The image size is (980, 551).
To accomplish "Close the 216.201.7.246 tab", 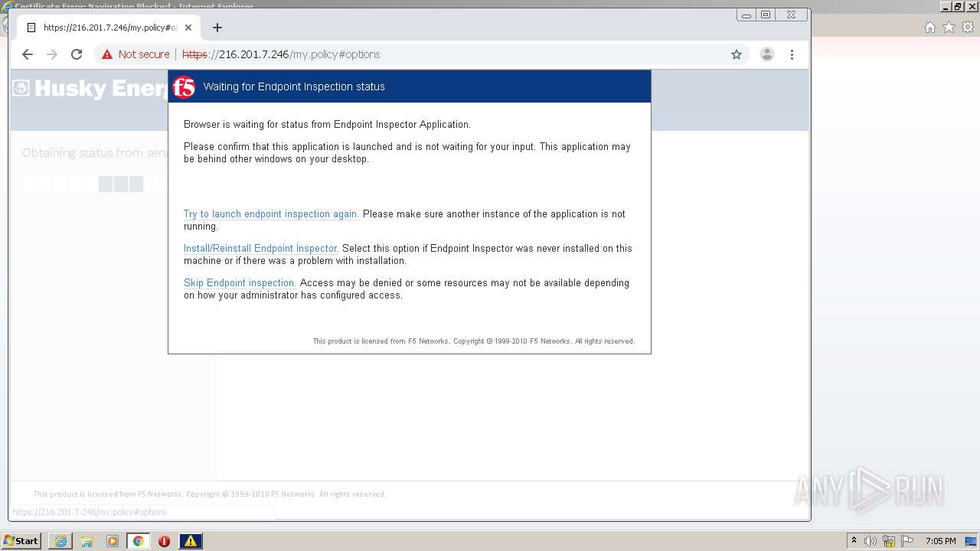I will click(x=188, y=28).
